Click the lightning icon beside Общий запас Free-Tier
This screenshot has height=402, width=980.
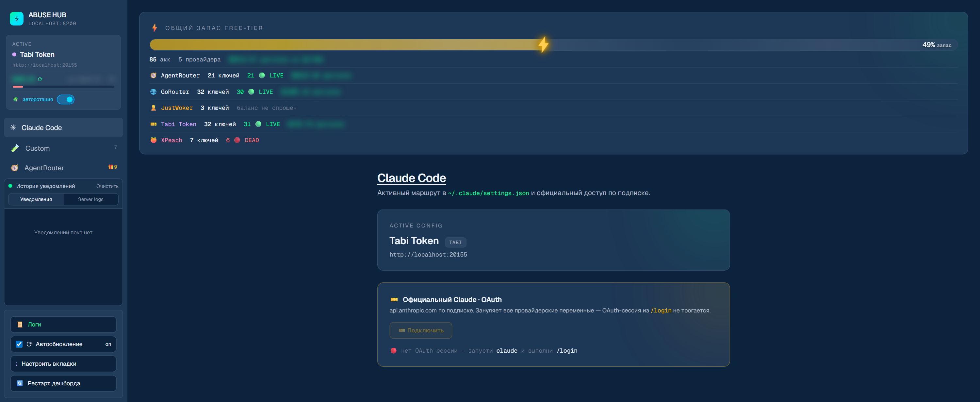(155, 28)
